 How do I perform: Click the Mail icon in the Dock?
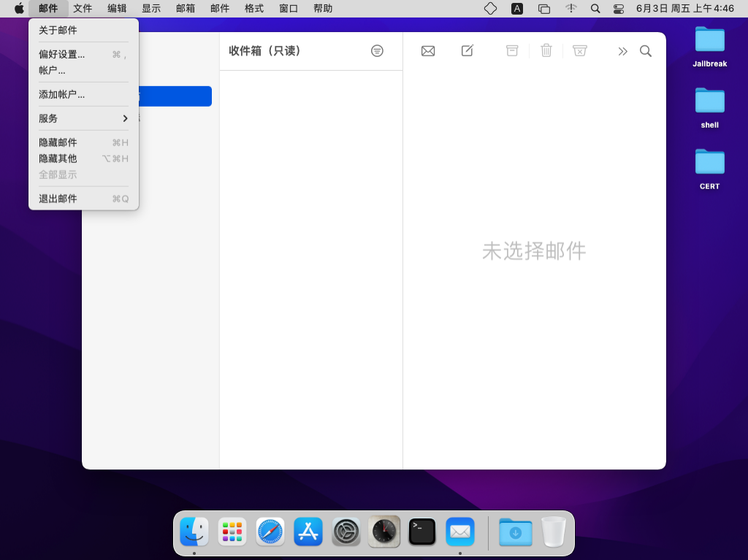[x=460, y=532]
